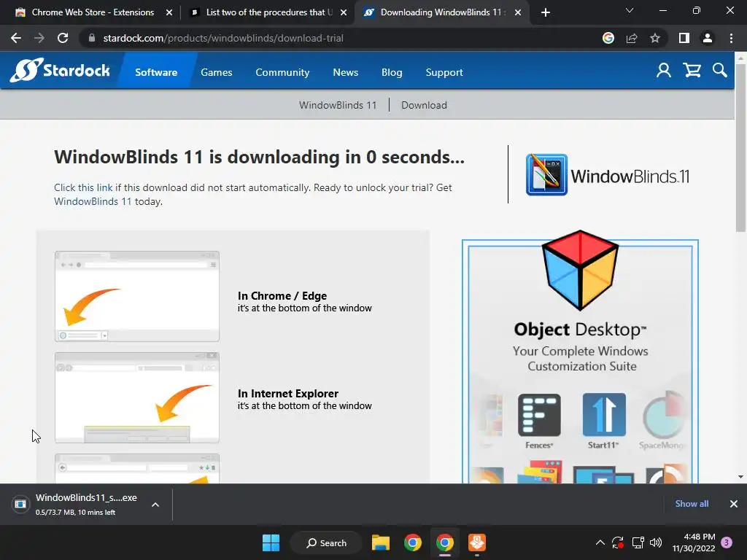The image size is (747, 560).
Task: Go back to the previous page
Action: tap(16, 38)
